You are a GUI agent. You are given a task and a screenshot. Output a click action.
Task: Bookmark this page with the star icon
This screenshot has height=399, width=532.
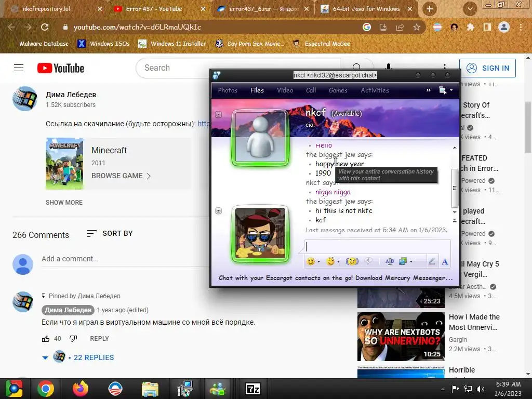click(x=417, y=27)
